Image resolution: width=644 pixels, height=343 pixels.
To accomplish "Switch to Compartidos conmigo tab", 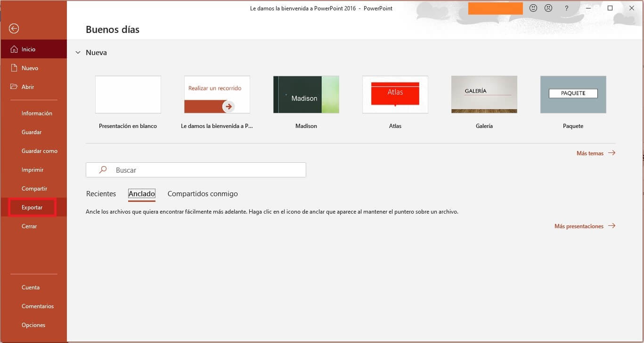I will click(203, 194).
